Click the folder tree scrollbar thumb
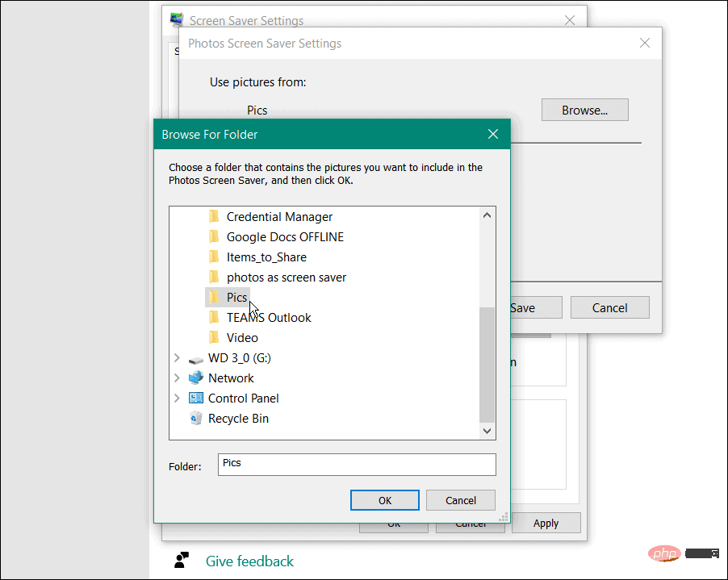The image size is (728, 580). (487, 365)
